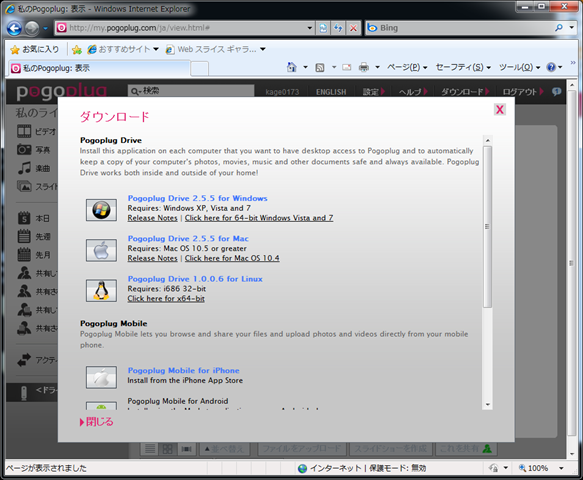Screen dimensions: 583x480
Task: Select grid thumbnail view button
Action: tap(167, 449)
